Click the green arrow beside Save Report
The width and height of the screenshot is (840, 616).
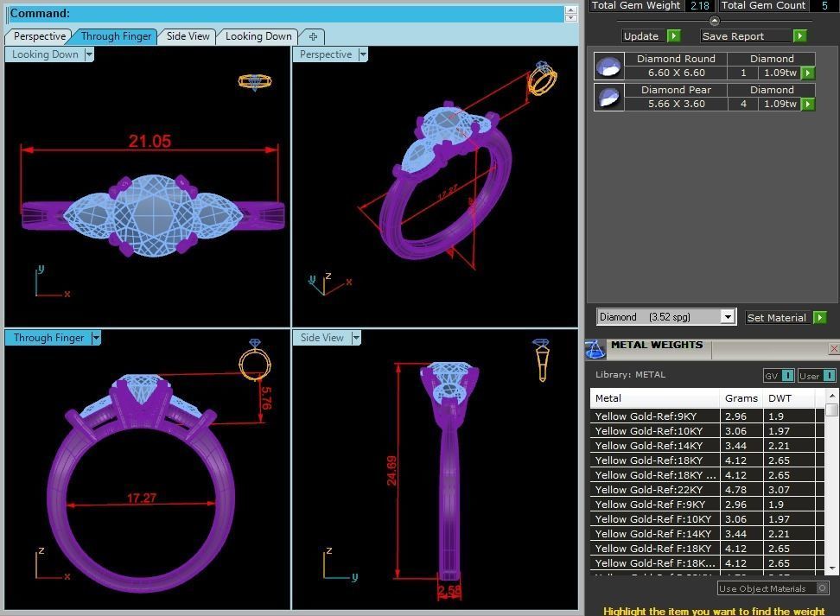(x=800, y=36)
